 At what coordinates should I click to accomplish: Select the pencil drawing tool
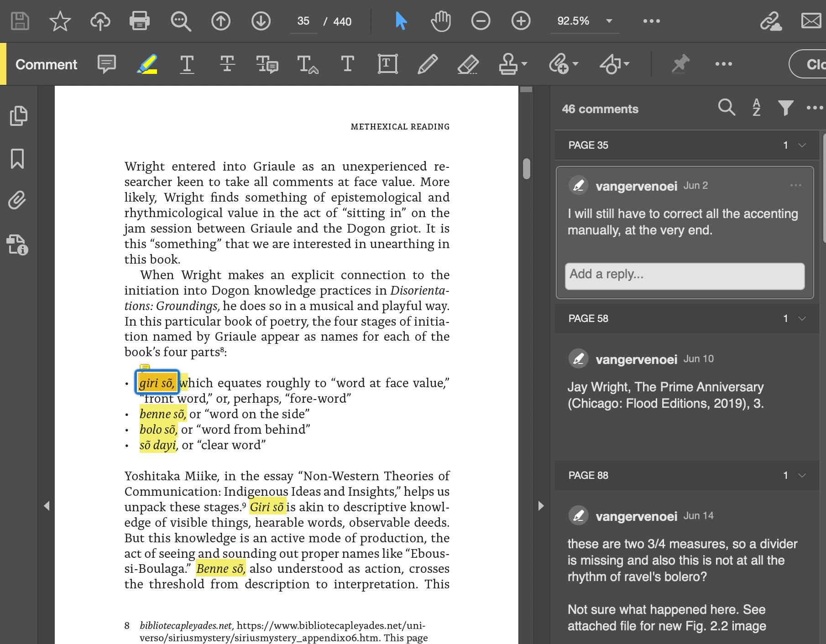pyautogui.click(x=428, y=64)
